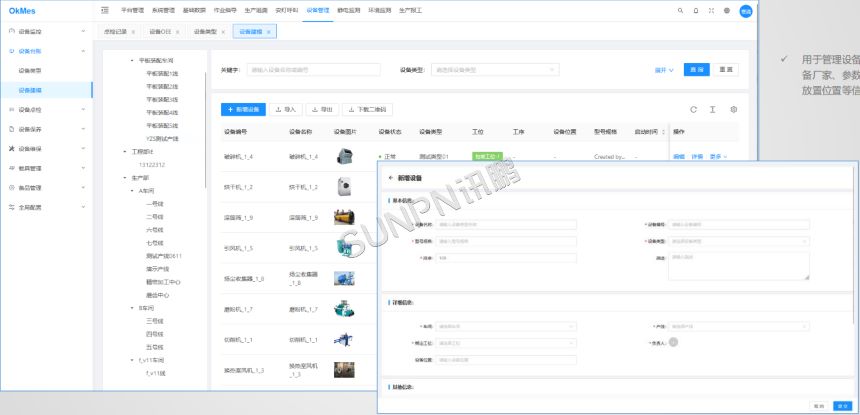Open 产线 dropdown in new-device dialog
The image size is (860, 415).
739,326
